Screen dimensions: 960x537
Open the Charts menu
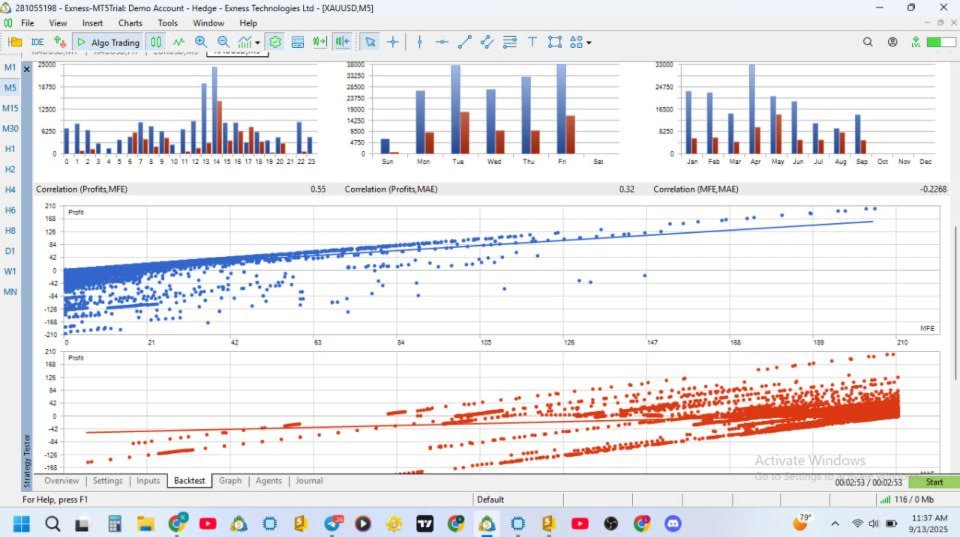pyautogui.click(x=130, y=23)
